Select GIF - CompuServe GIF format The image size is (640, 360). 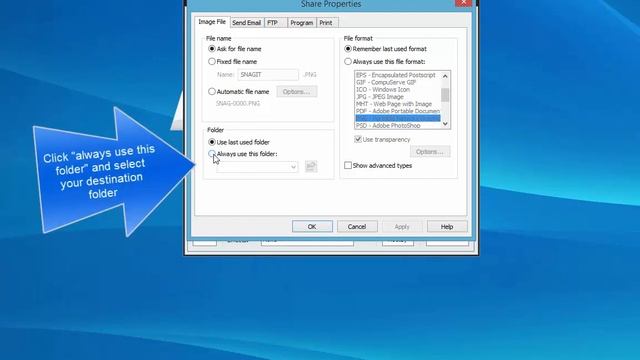[x=386, y=82]
